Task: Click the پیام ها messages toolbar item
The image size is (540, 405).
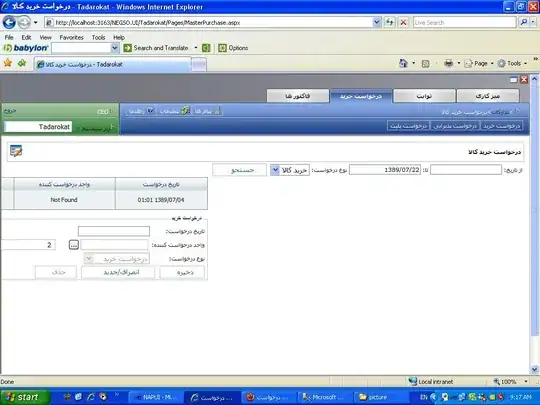Action: coord(207,111)
